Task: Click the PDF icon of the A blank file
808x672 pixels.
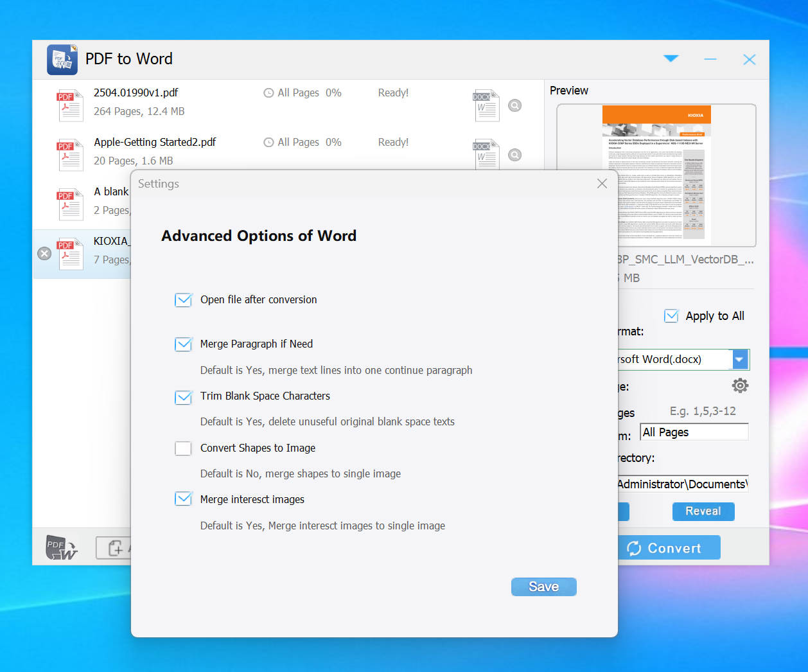Action: pyautogui.click(x=69, y=204)
